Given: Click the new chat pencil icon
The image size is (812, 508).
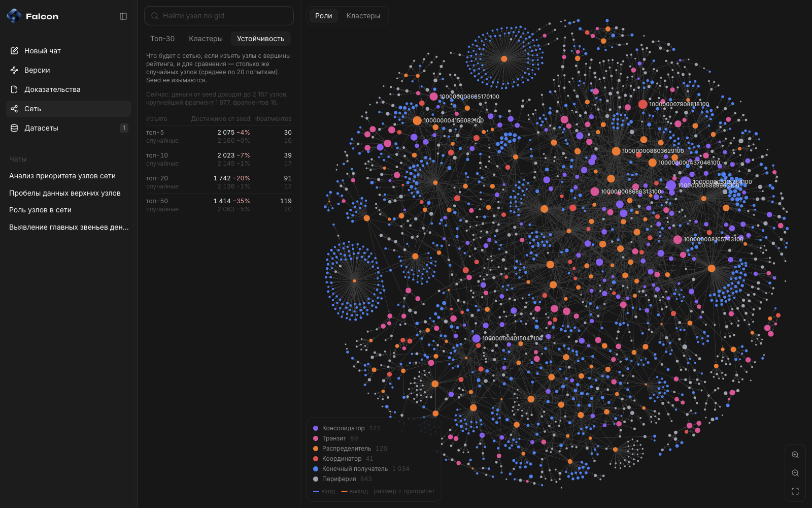Looking at the screenshot, I should [x=14, y=51].
